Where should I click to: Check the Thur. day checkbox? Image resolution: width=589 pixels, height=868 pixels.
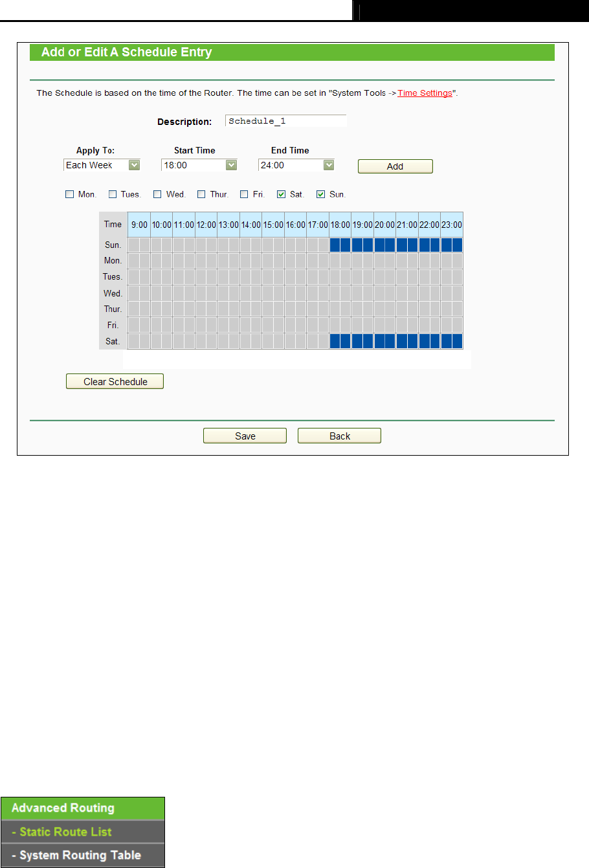pyautogui.click(x=201, y=194)
